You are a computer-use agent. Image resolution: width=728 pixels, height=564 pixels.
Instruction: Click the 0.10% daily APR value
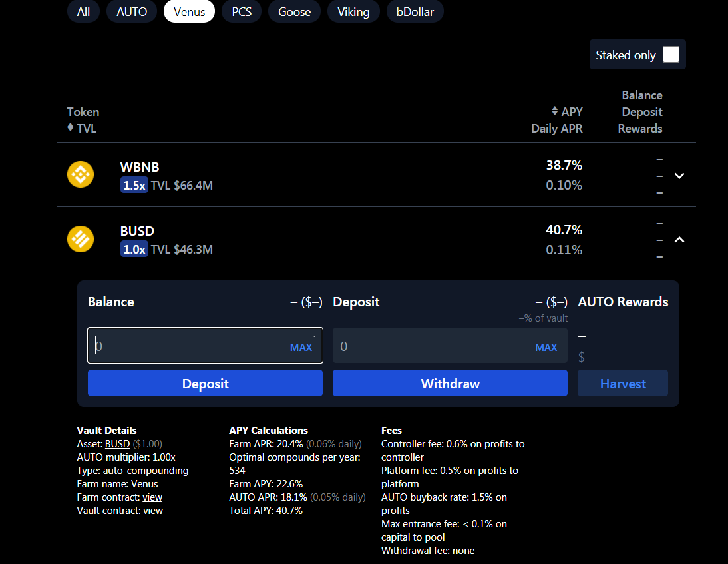pyautogui.click(x=564, y=185)
